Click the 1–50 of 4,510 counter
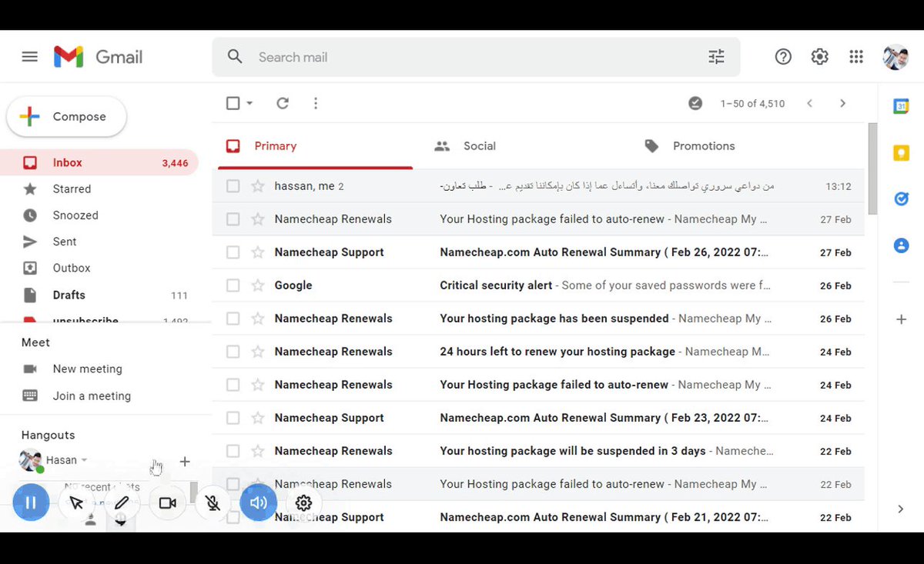 coord(752,103)
